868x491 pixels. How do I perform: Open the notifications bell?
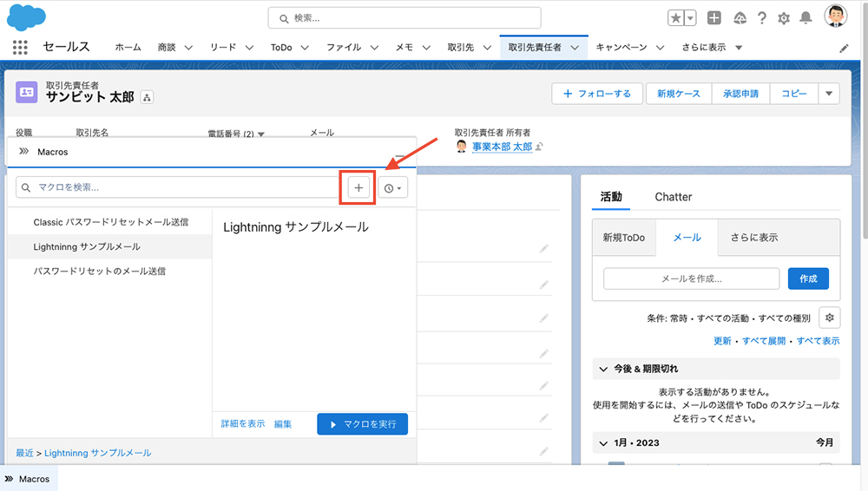pyautogui.click(x=806, y=18)
